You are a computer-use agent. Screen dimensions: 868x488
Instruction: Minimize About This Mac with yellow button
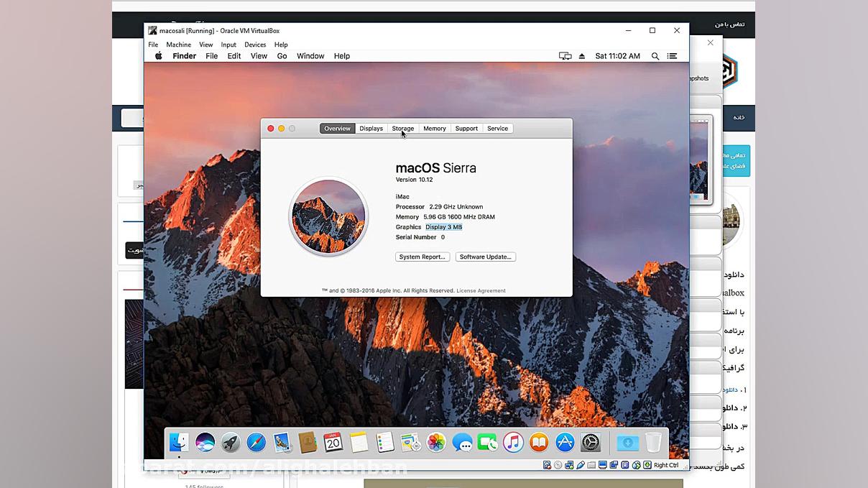282,129
